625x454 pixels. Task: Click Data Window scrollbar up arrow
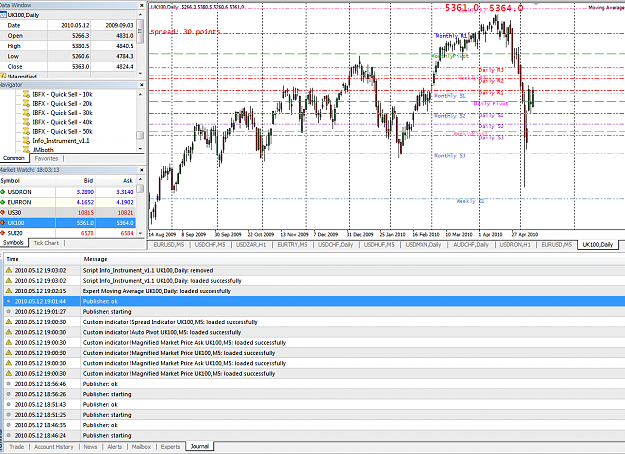(x=140, y=15)
